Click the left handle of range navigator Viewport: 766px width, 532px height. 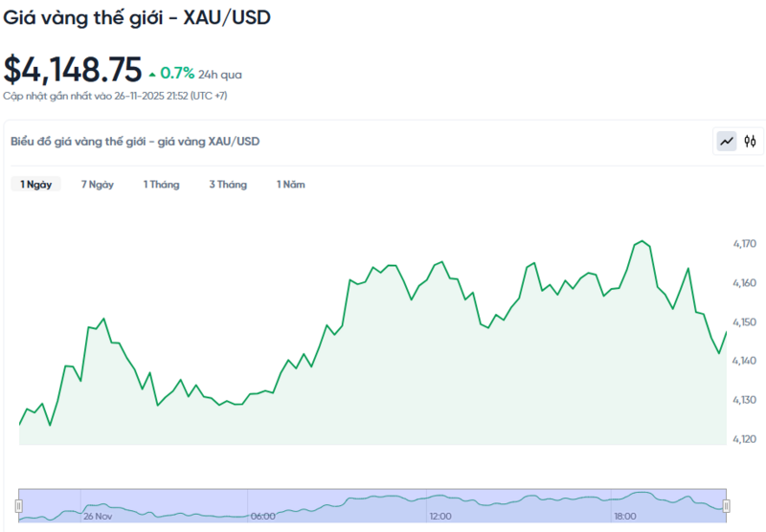(19, 505)
